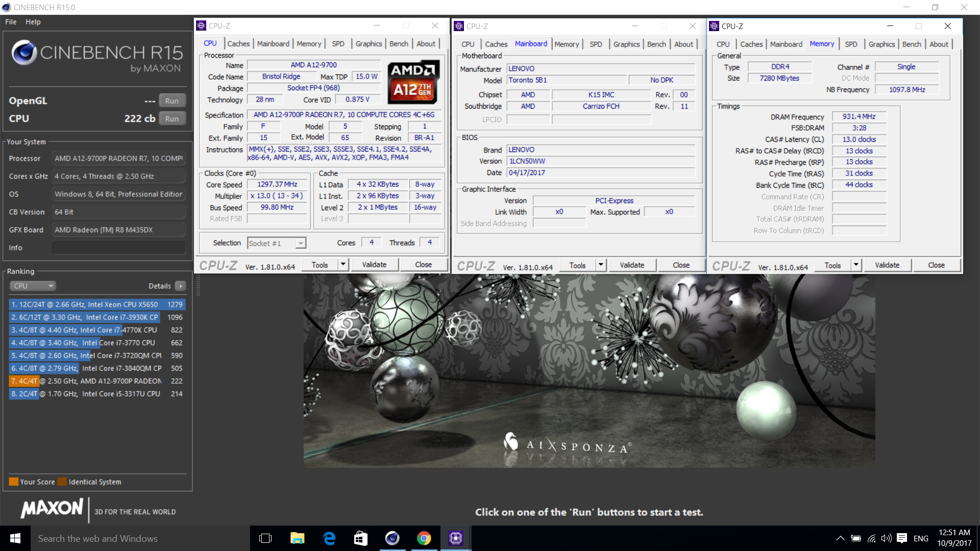Click the Processor field in Your System

point(118,158)
